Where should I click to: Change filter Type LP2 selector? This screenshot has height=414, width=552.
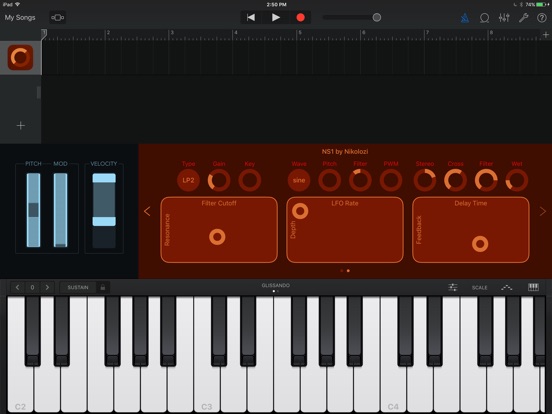click(188, 180)
